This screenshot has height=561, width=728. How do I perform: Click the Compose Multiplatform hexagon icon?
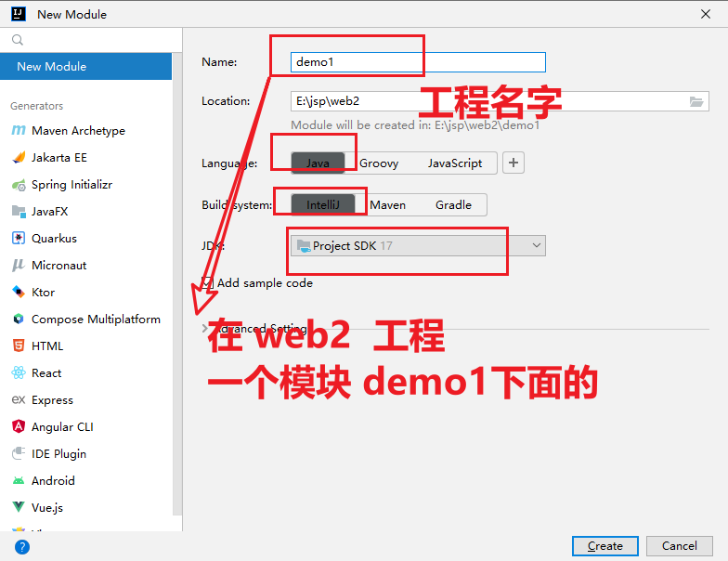coord(19,320)
